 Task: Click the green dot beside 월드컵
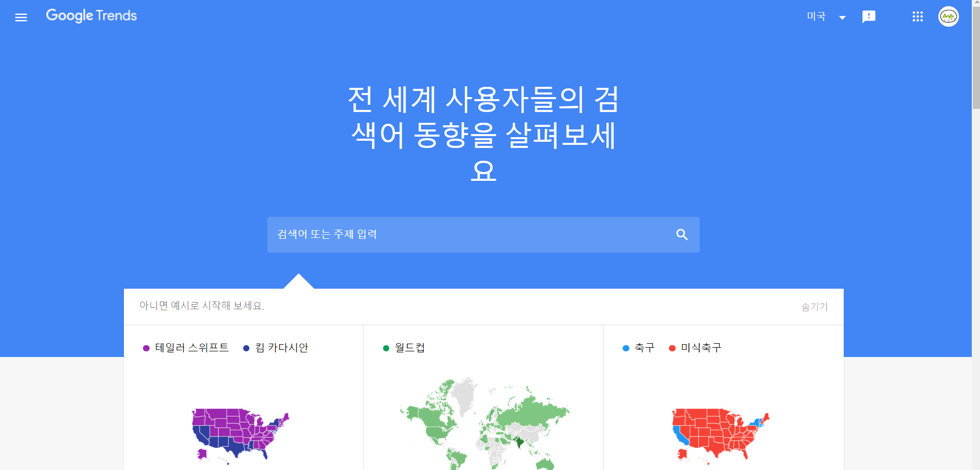pyautogui.click(x=386, y=348)
